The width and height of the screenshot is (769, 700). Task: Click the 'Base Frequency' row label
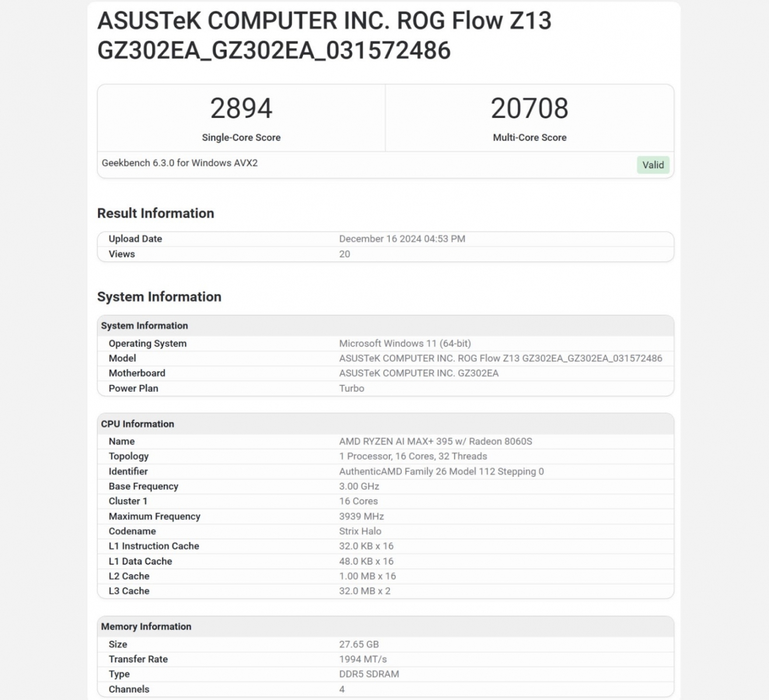pyautogui.click(x=143, y=487)
